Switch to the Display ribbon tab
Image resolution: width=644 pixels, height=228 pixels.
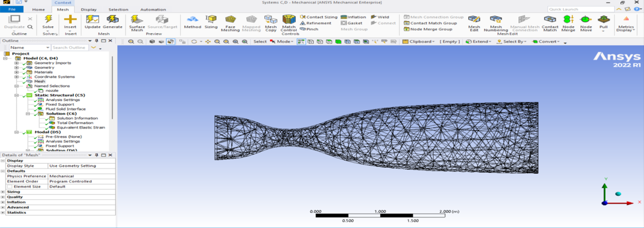point(89,9)
